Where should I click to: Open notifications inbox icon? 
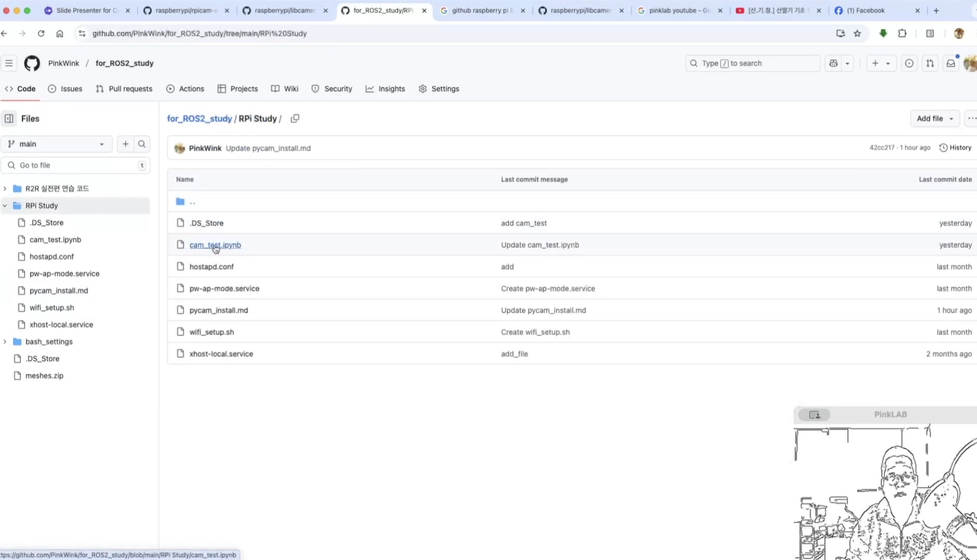pyautogui.click(x=951, y=63)
